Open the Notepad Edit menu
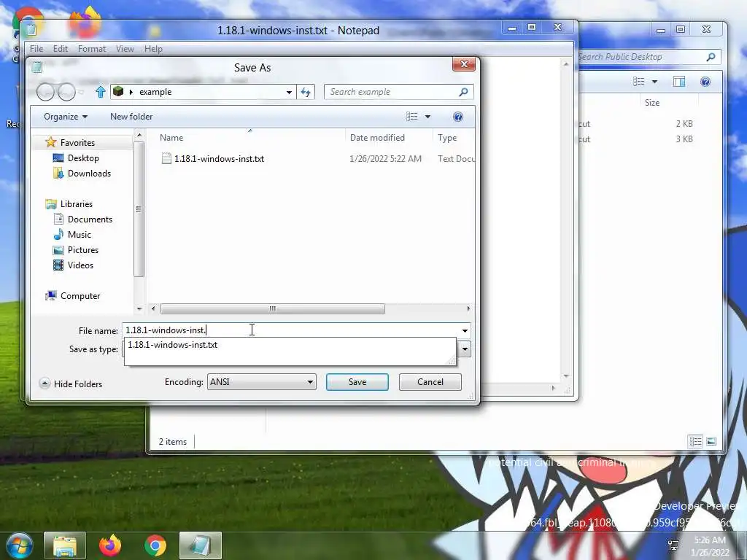 point(60,49)
